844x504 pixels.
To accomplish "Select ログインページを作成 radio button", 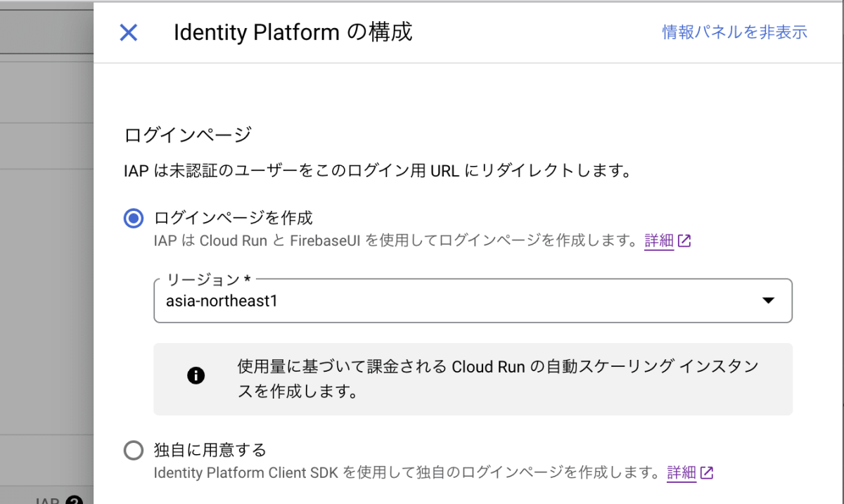I will tap(133, 219).
